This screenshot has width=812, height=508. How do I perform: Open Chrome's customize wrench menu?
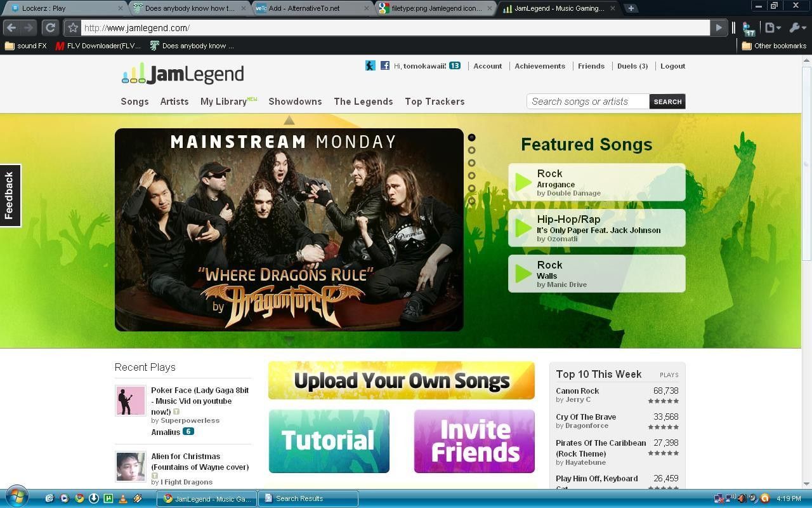coord(796,28)
